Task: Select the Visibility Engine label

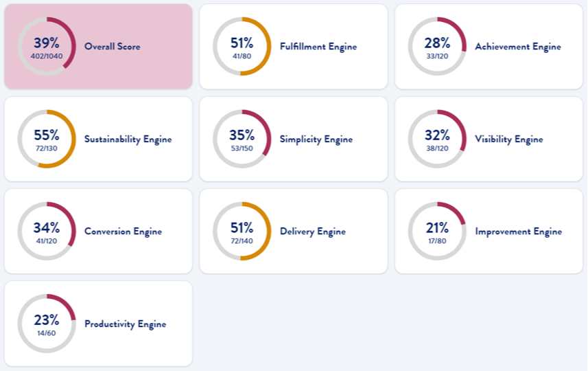Action: coord(508,139)
